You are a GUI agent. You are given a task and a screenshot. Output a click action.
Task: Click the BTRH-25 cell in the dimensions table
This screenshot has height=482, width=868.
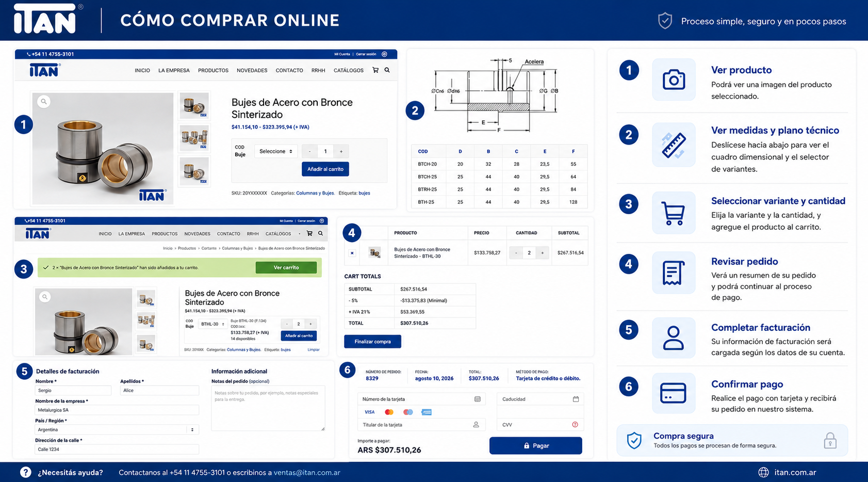428,189
